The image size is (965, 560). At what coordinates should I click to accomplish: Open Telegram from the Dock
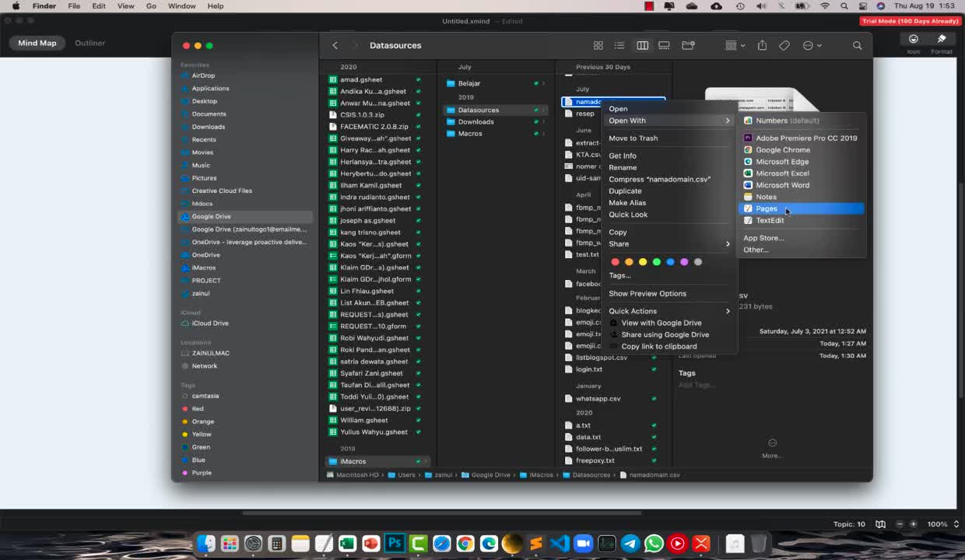(630, 543)
